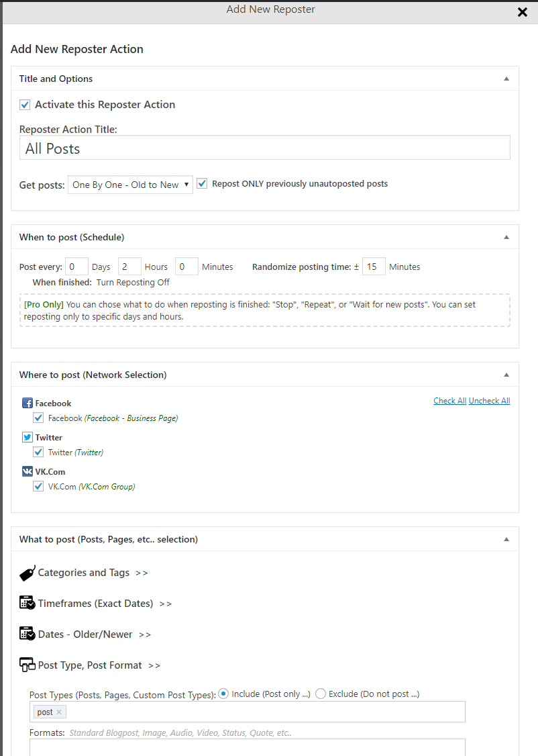Click the Check All link
Image resolution: width=538 pixels, height=756 pixels.
click(x=450, y=401)
